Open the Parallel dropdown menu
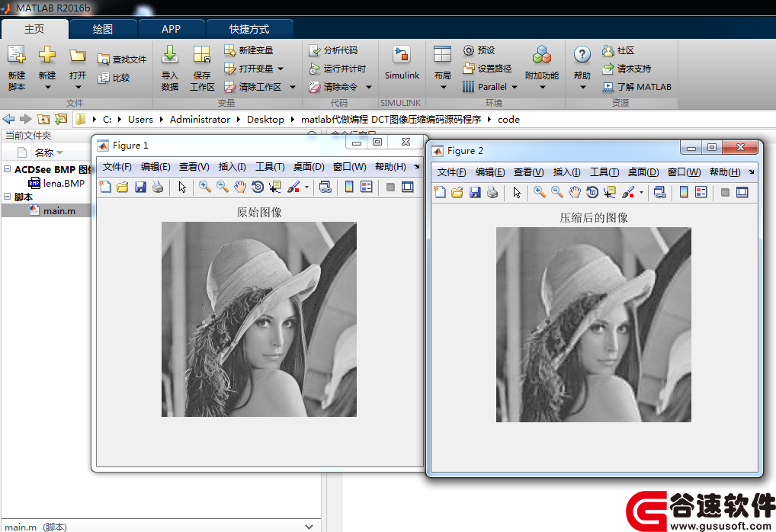Screen dimensions: 776x532 point(489,87)
